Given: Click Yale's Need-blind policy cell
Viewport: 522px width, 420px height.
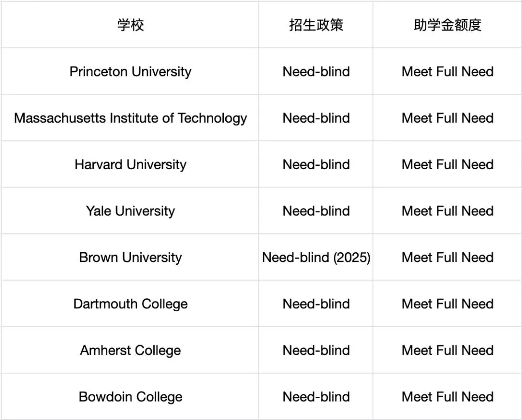Looking at the screenshot, I should click(x=316, y=211).
